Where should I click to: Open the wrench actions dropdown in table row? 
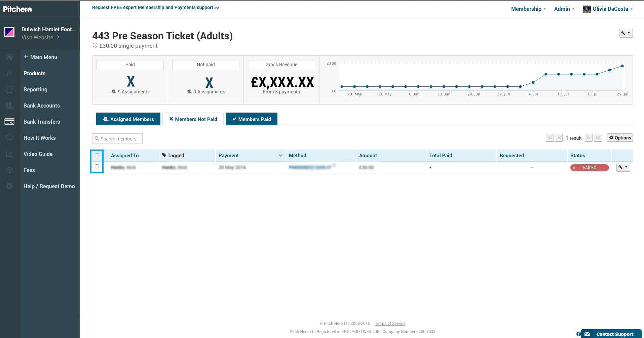click(623, 167)
